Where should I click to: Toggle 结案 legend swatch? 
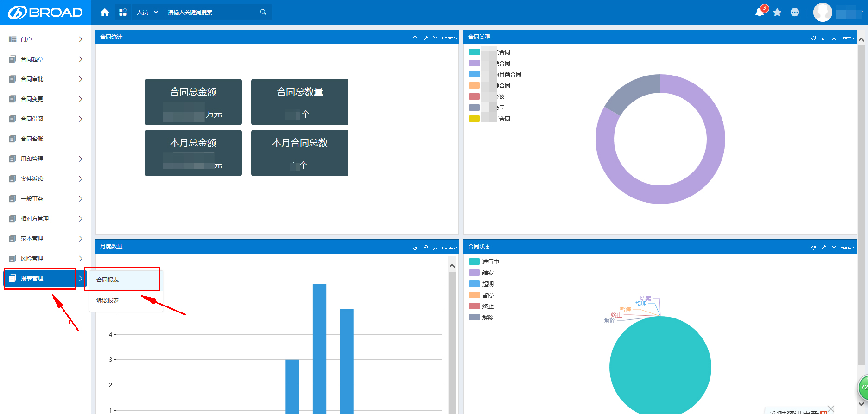tap(474, 273)
